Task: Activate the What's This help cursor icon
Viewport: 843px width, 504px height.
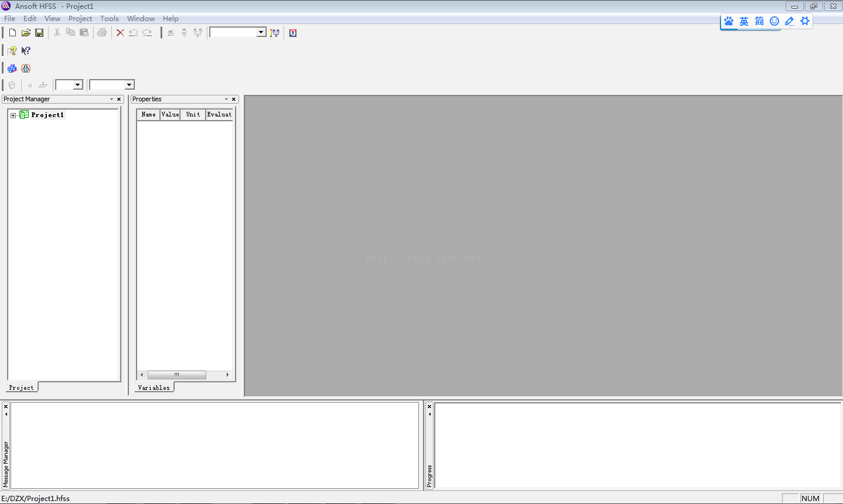Action: coord(26,51)
